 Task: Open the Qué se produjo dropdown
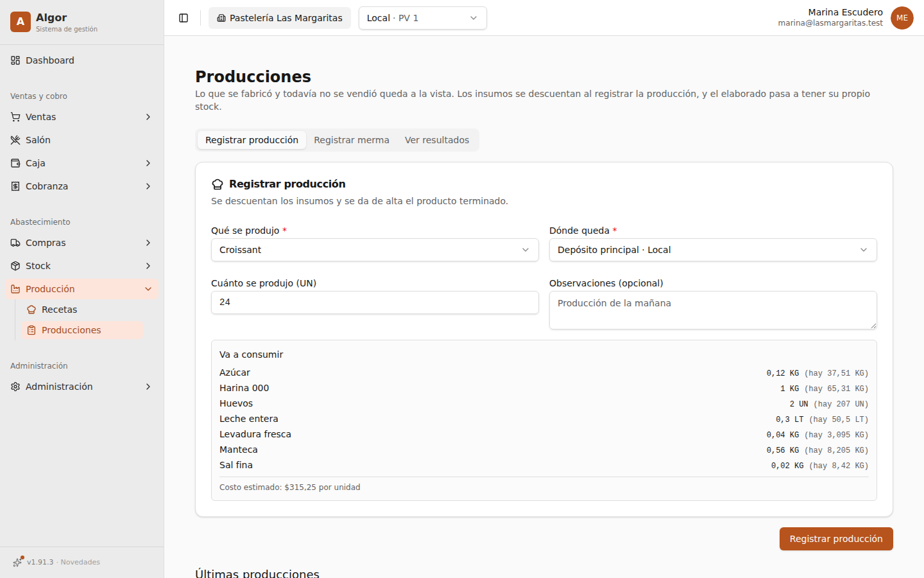(375, 250)
